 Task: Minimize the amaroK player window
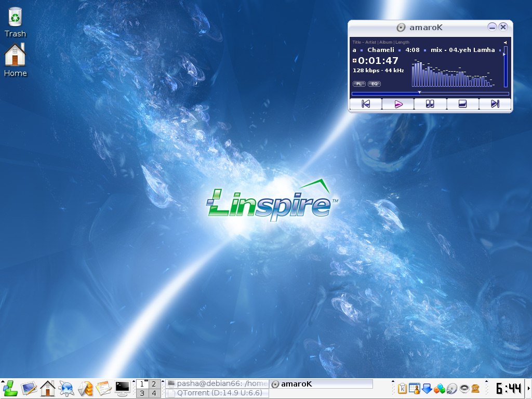coord(492,27)
